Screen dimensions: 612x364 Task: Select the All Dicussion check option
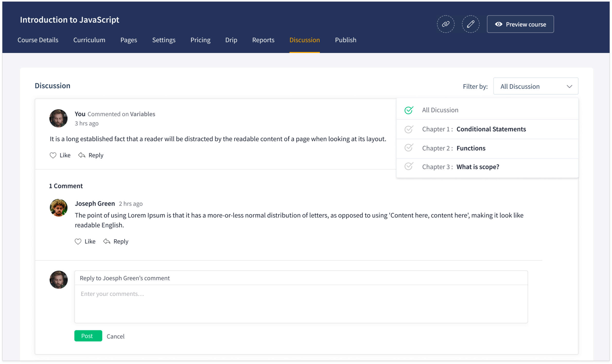pyautogui.click(x=409, y=110)
